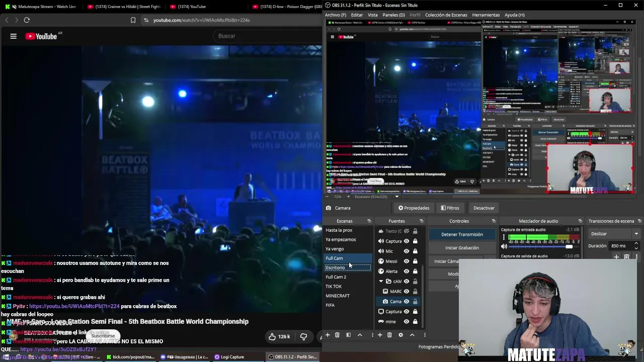Screen dimensions: 644x362
Task: Hide the Messi source
Action: click(x=407, y=261)
